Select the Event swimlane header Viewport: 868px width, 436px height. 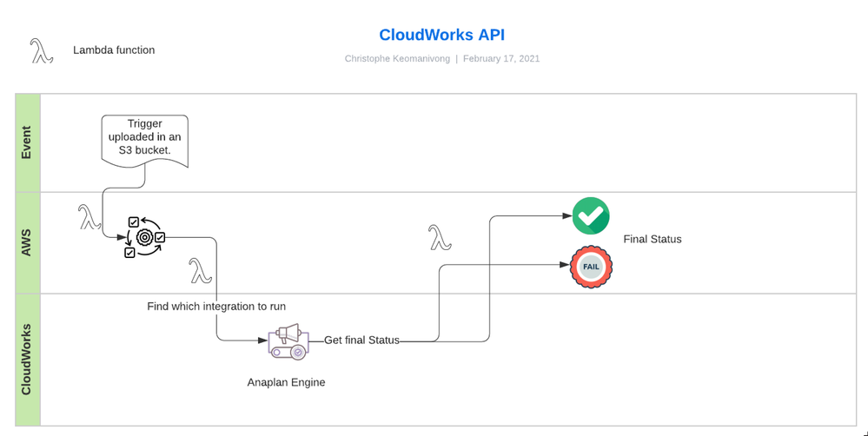click(28, 142)
